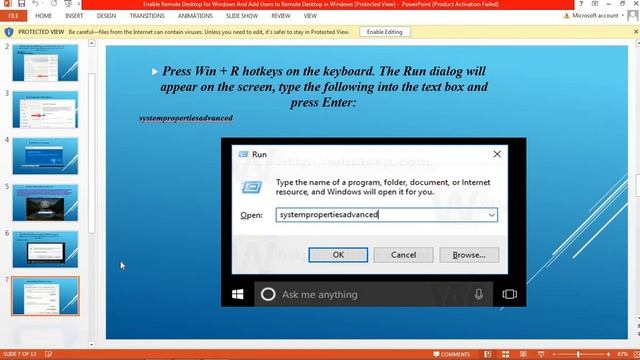Click the slide title text about Win + R hotkeys
This screenshot has height=360, width=640.
click(x=324, y=87)
